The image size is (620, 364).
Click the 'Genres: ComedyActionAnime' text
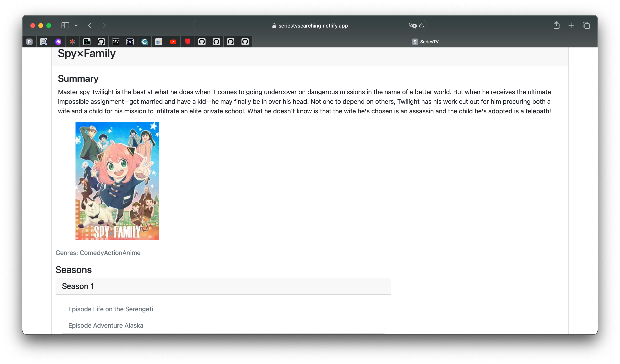(x=98, y=253)
